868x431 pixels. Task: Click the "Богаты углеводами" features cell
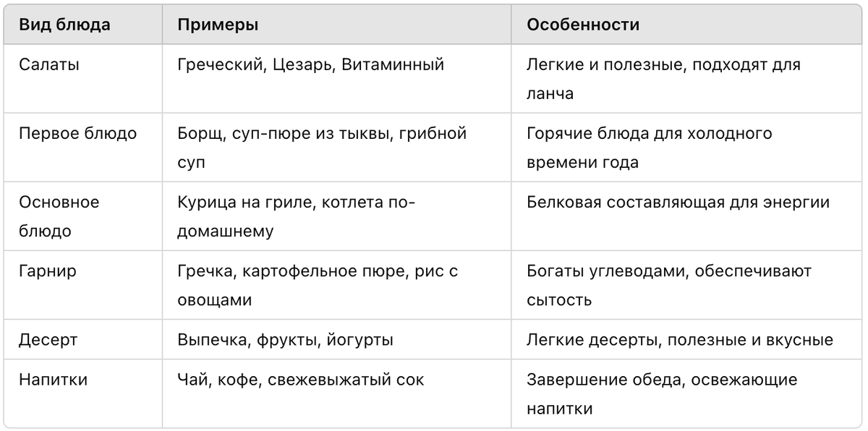tap(687, 285)
